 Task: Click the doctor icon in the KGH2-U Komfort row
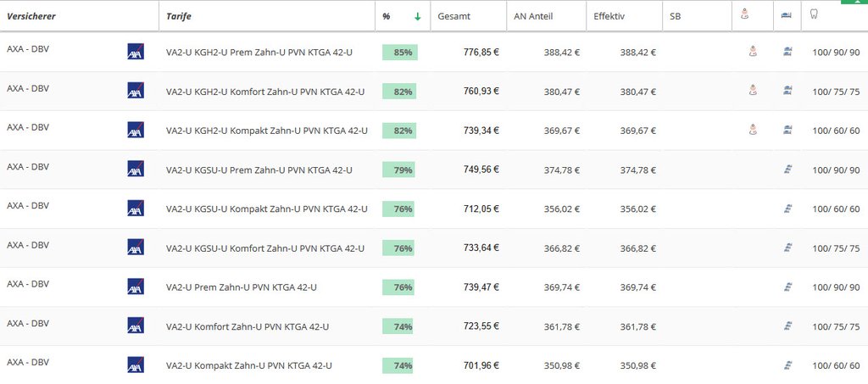(x=753, y=91)
